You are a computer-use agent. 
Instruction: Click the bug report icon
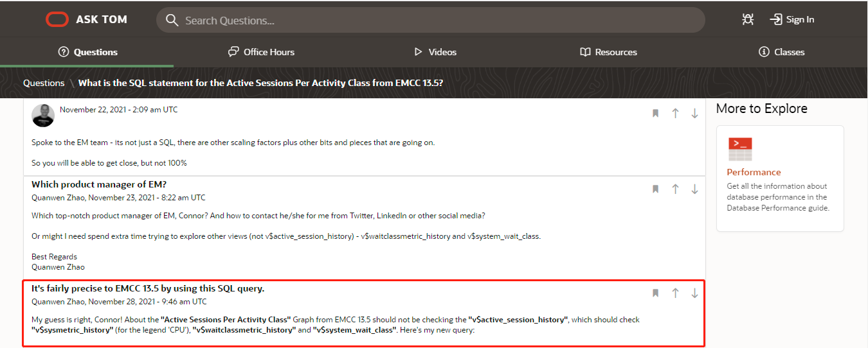pos(747,19)
